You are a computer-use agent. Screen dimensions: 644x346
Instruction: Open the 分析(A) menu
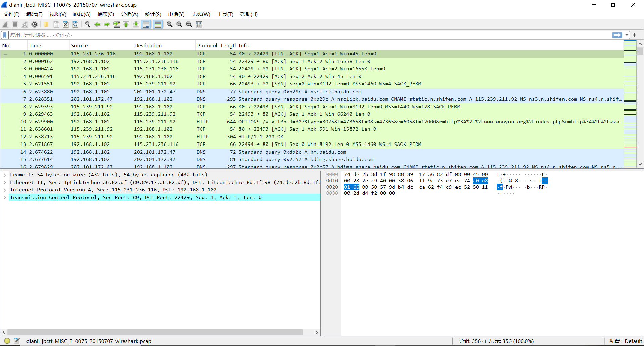click(x=129, y=14)
